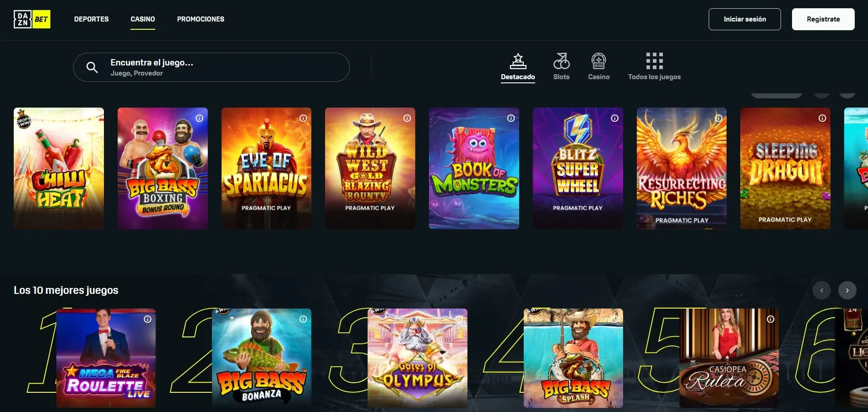Show previous top 10 games arrow
This screenshot has height=412, width=868.
(822, 290)
